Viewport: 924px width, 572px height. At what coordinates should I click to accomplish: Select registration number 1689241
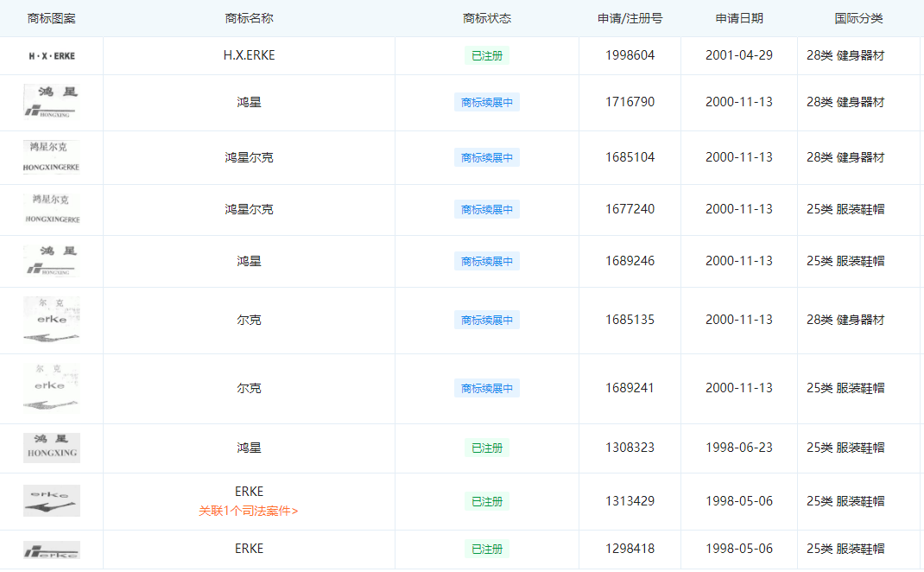click(x=630, y=388)
